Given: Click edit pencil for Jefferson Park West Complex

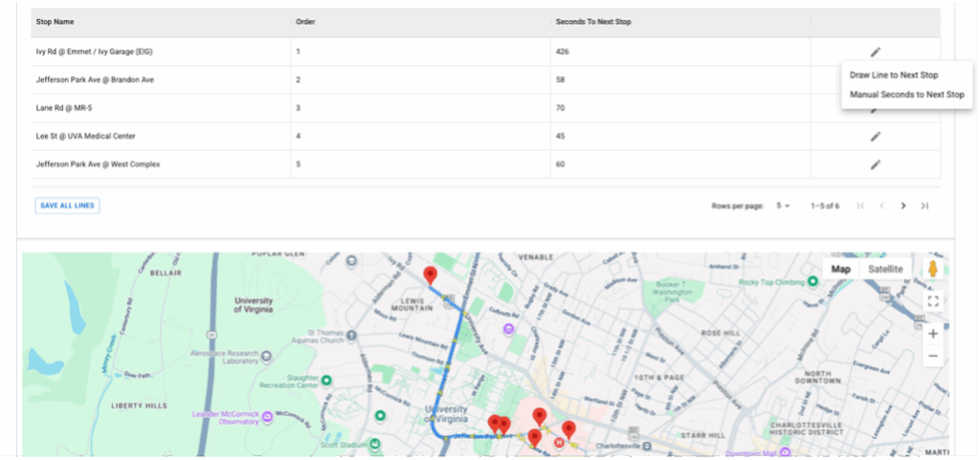Looking at the screenshot, I should point(875,164).
